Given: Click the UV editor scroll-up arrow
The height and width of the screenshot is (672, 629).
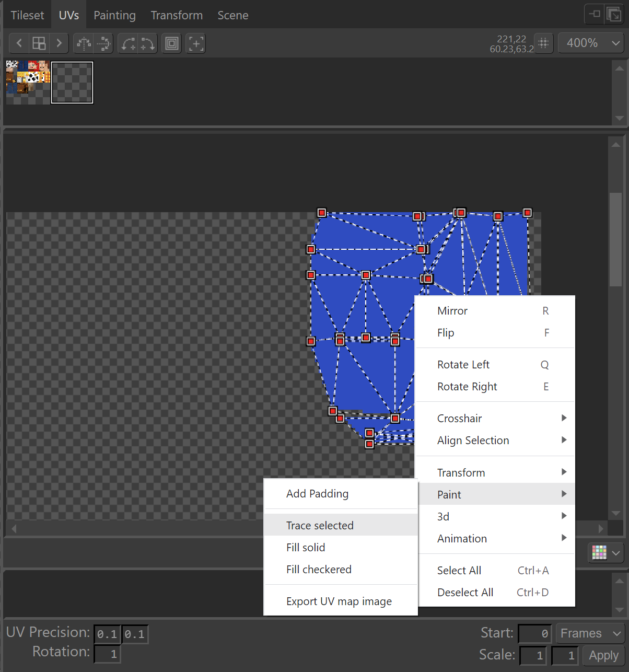Looking at the screenshot, I should (x=615, y=145).
